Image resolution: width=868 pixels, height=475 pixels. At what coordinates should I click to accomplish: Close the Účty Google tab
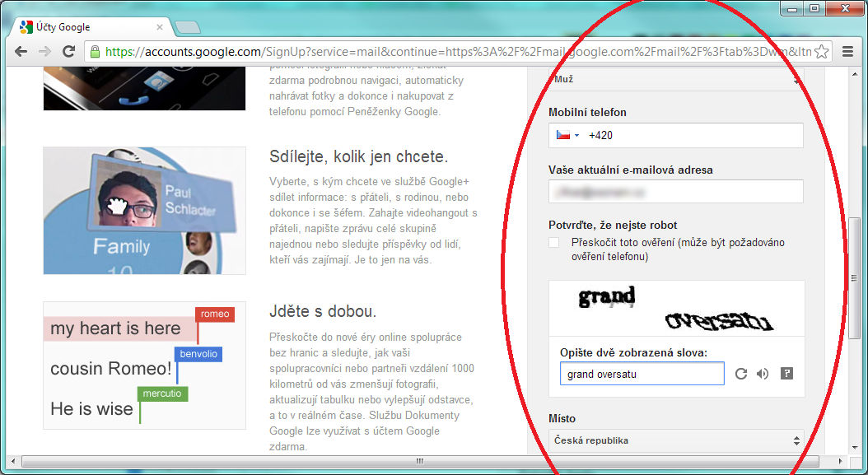160,26
